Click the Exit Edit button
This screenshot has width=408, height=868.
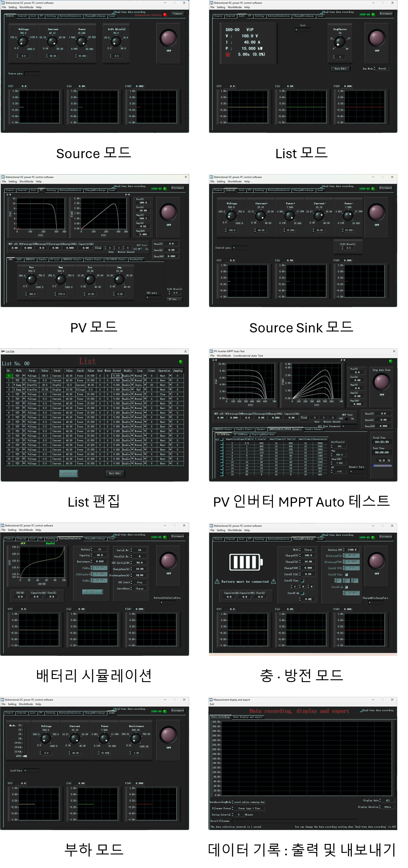[114, 473]
